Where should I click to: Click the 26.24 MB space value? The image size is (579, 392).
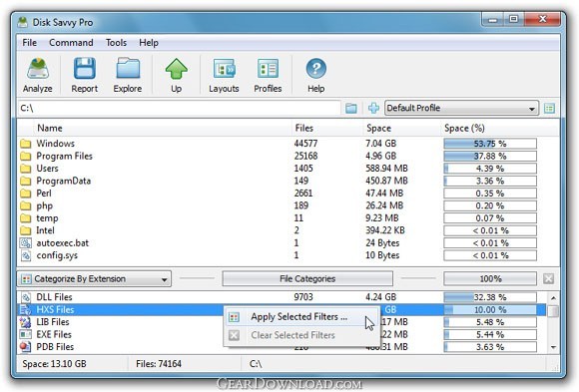(x=384, y=205)
